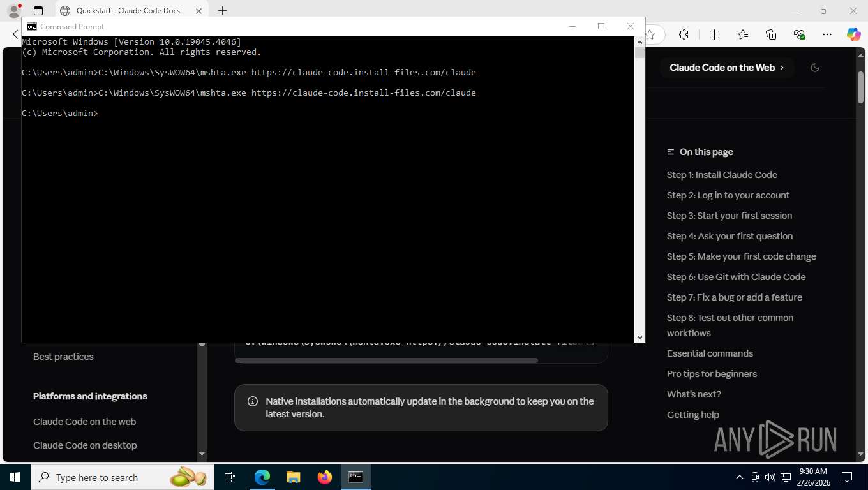Click the Type here to search box
This screenshot has width=868, height=490.
(123, 477)
